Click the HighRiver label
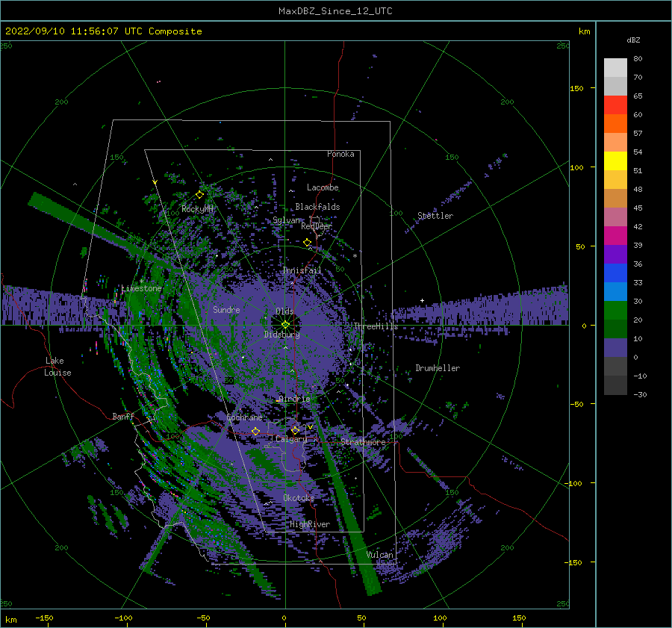Screen dimensions: 672x628 point(310,524)
